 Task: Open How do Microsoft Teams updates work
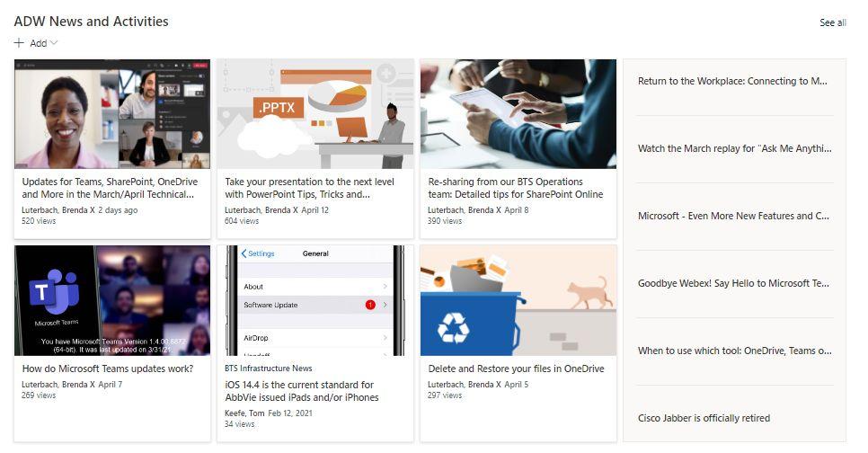pyautogui.click(x=108, y=369)
